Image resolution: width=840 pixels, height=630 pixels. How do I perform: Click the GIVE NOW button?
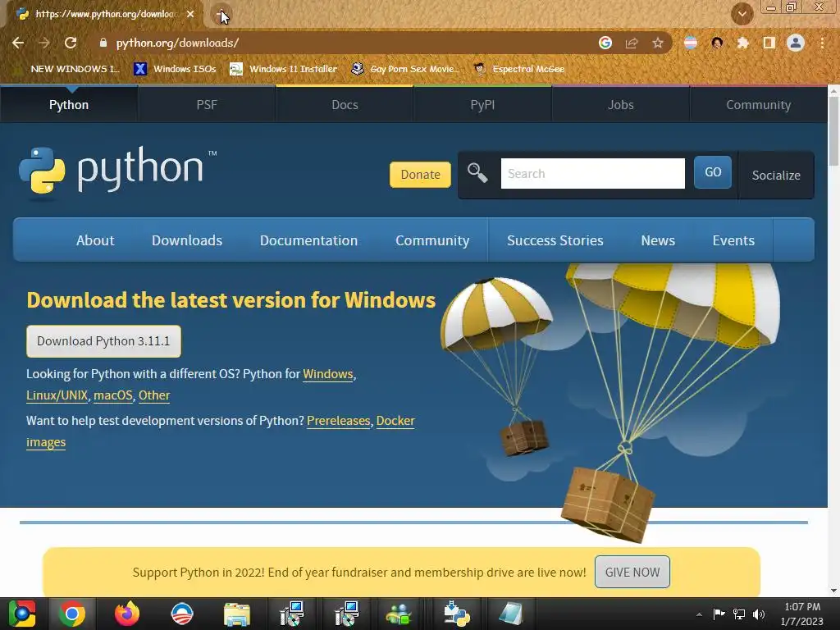[632, 572]
